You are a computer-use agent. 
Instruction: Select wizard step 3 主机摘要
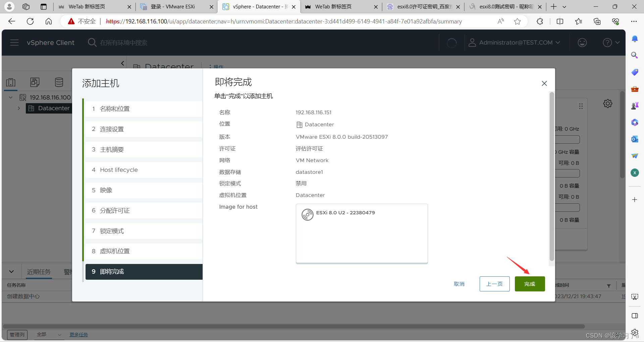tap(144, 149)
